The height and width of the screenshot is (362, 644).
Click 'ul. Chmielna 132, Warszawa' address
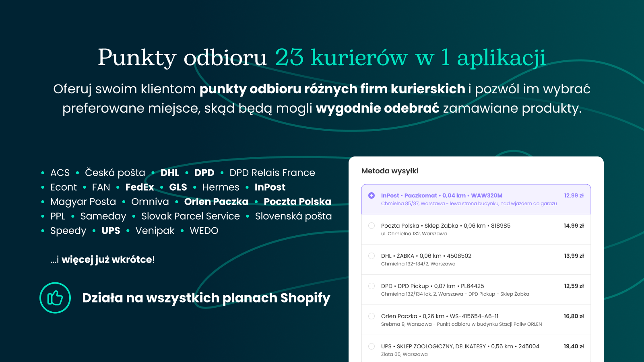[x=414, y=234]
